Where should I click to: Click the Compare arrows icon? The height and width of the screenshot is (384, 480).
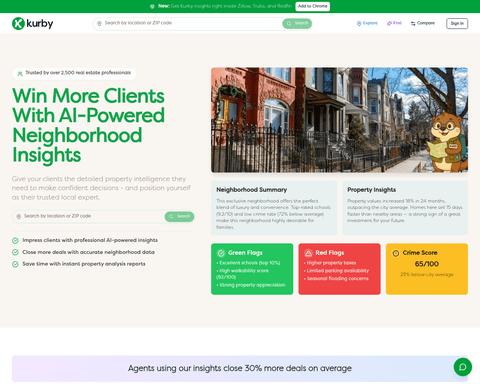(x=413, y=23)
